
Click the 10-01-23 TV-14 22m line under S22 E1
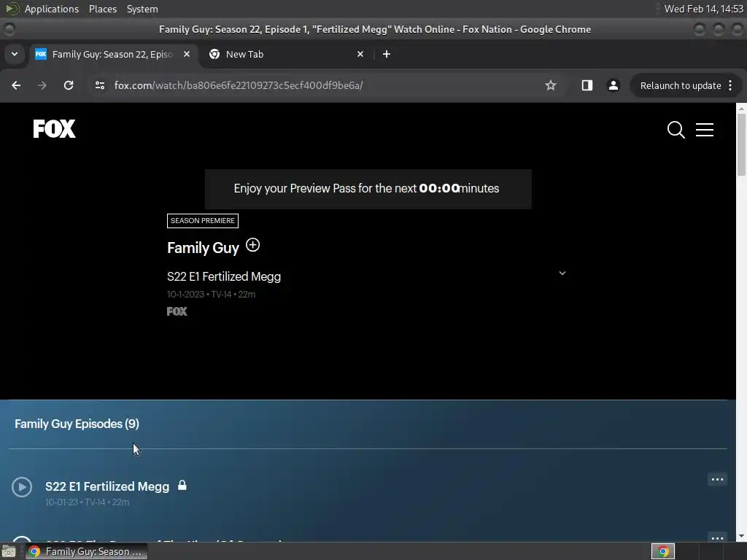[x=88, y=502]
